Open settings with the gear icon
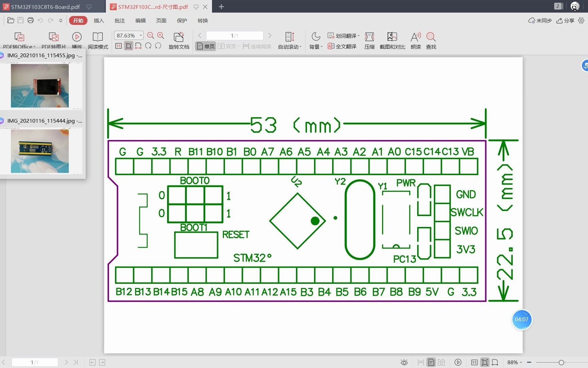 [x=581, y=20]
